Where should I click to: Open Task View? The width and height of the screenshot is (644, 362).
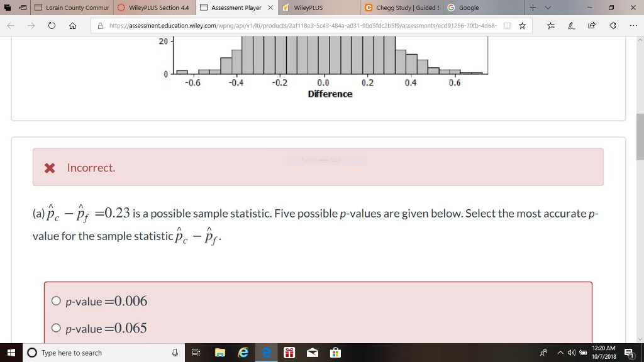(x=196, y=353)
